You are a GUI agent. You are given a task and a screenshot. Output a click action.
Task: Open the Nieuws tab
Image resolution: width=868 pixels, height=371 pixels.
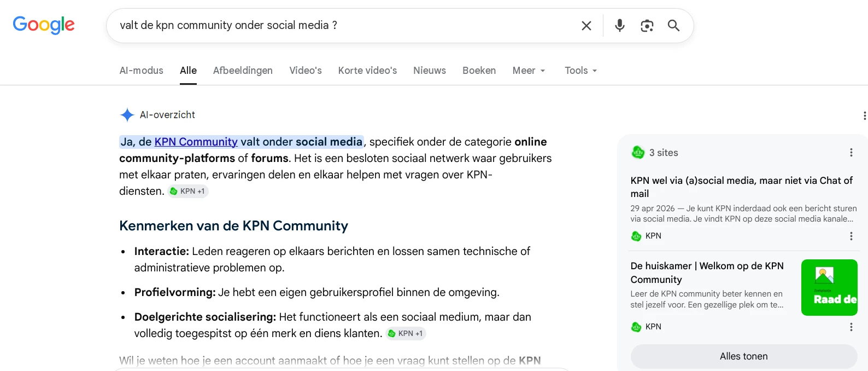pyautogui.click(x=430, y=71)
